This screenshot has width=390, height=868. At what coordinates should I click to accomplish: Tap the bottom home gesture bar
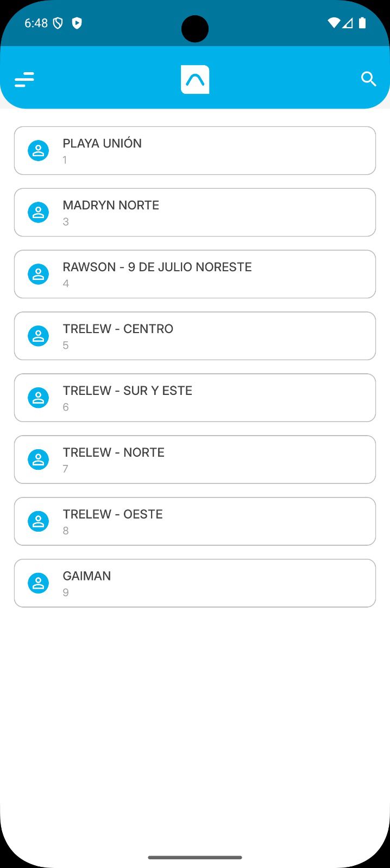pos(194,857)
